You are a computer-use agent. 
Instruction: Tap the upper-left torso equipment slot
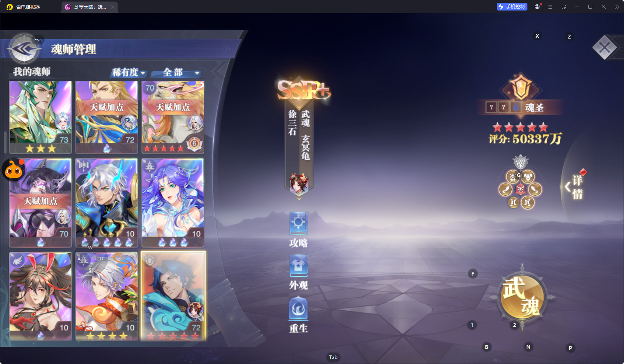click(513, 177)
